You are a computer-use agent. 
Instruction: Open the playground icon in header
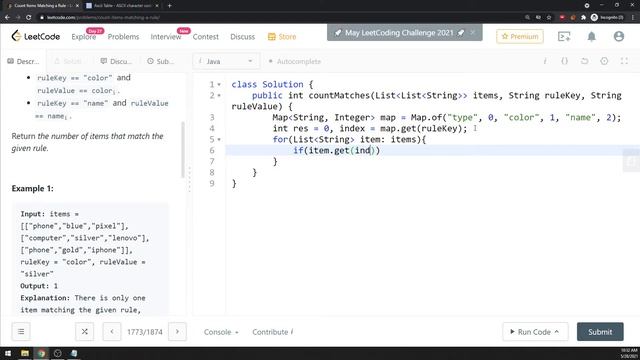[x=564, y=36]
